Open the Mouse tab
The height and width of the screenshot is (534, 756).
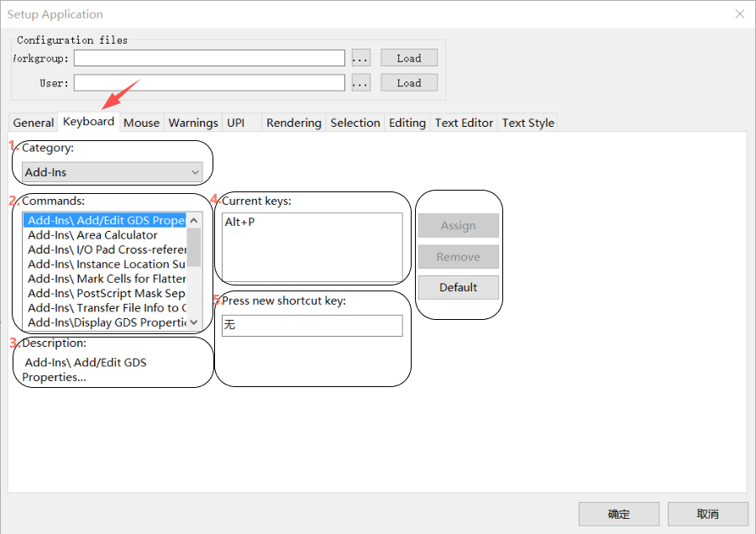[x=141, y=123]
